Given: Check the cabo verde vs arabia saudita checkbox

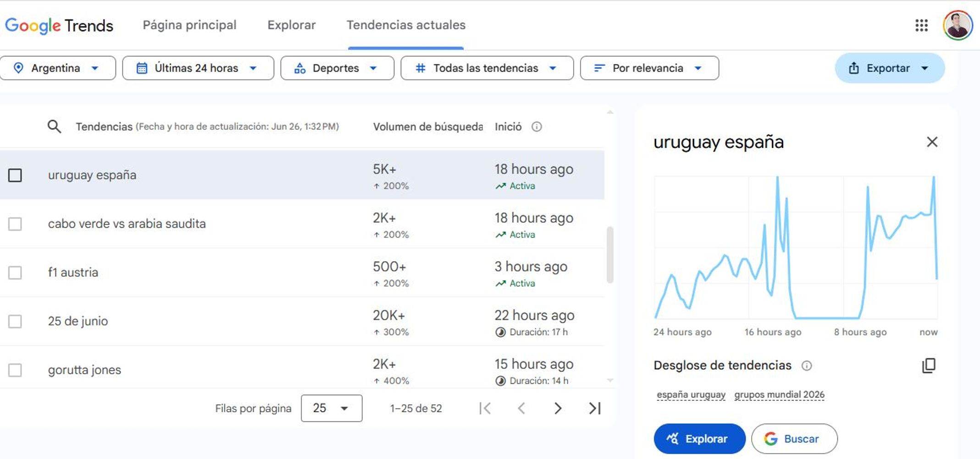Looking at the screenshot, I should coord(15,224).
